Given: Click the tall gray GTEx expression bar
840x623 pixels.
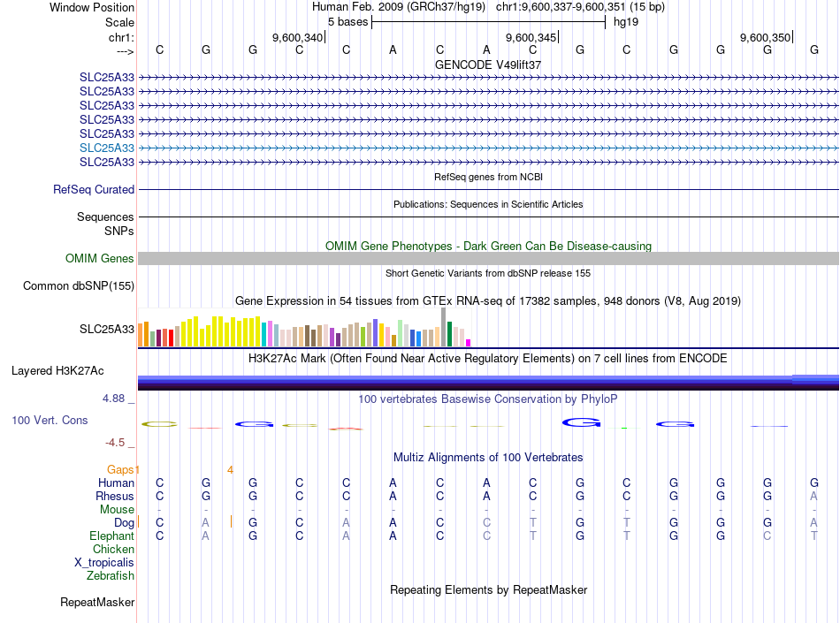Looking at the screenshot, I should coord(444,327).
